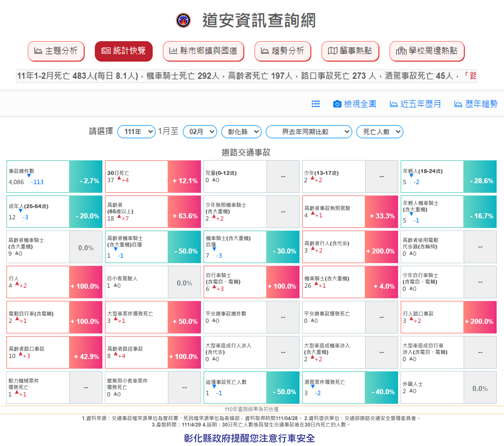Open the 趨勢分析 tab

coord(283,51)
